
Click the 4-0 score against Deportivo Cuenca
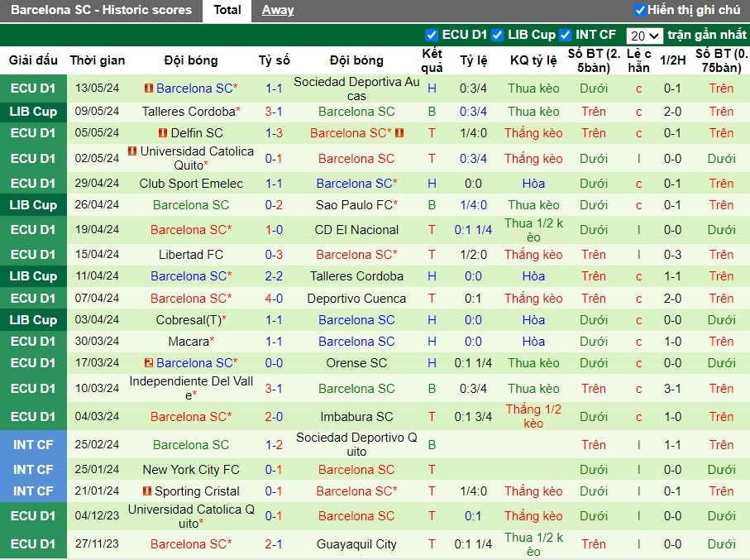tap(274, 298)
